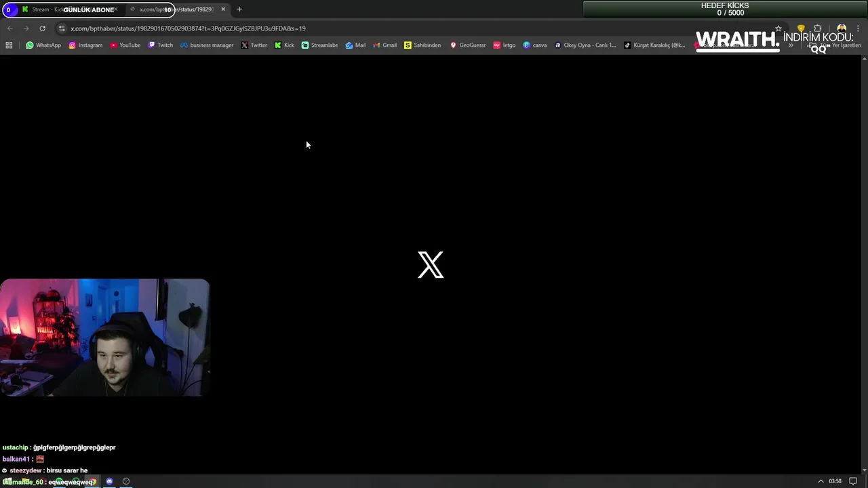Go back to the previous page
Screen dimensions: 868x488
[9, 28]
